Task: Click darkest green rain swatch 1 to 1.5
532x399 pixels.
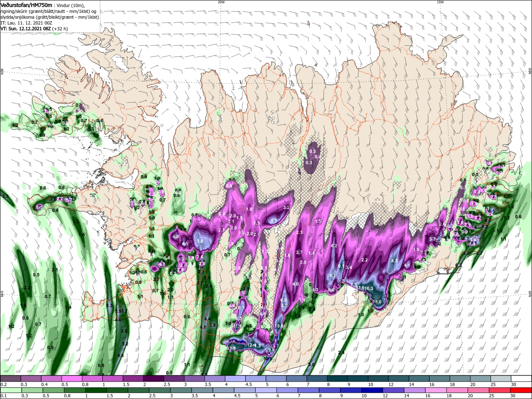Action: (x=96, y=390)
